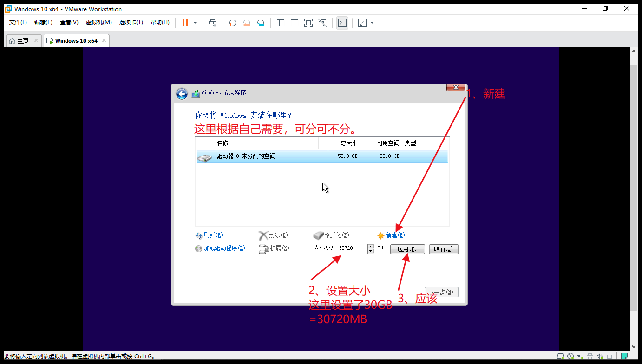This screenshot has height=364, width=642.
Task: Close the 主页 tab
Action: click(36, 40)
